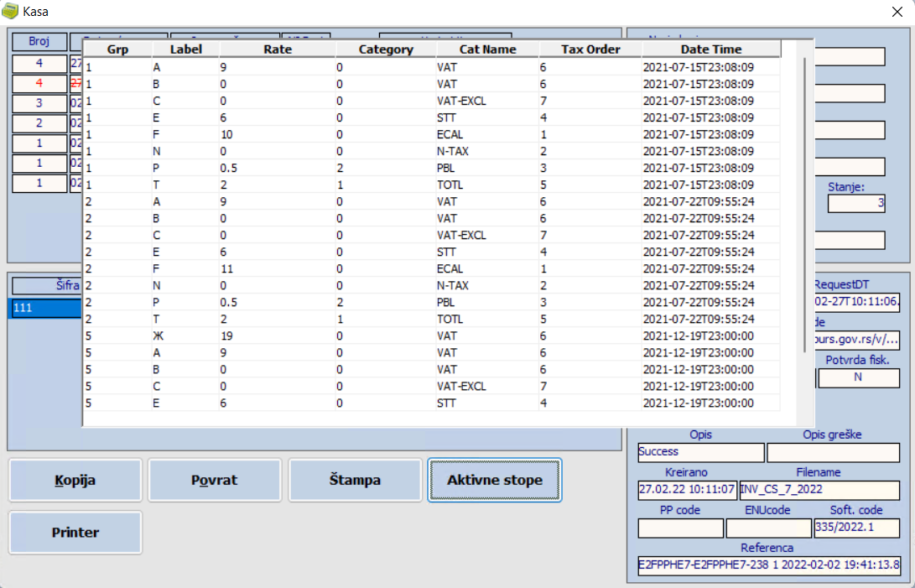
Task: Click the rate 19 cell
Action: 278,336
